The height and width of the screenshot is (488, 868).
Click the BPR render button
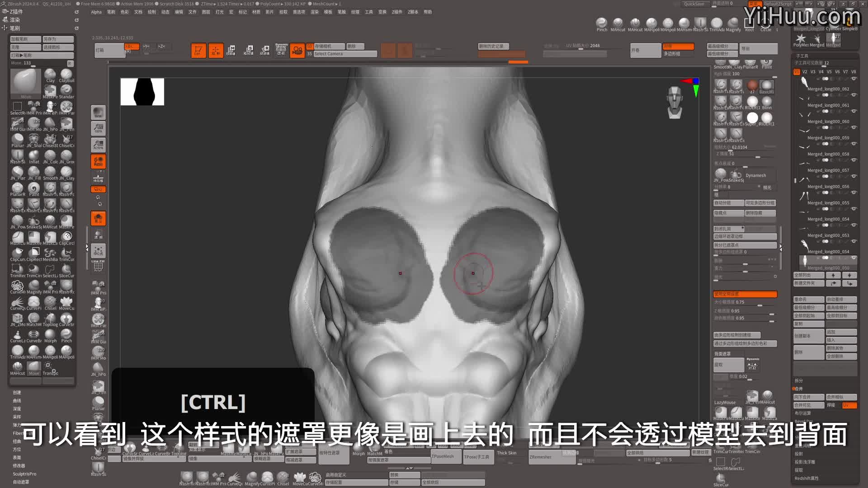pos(98,112)
